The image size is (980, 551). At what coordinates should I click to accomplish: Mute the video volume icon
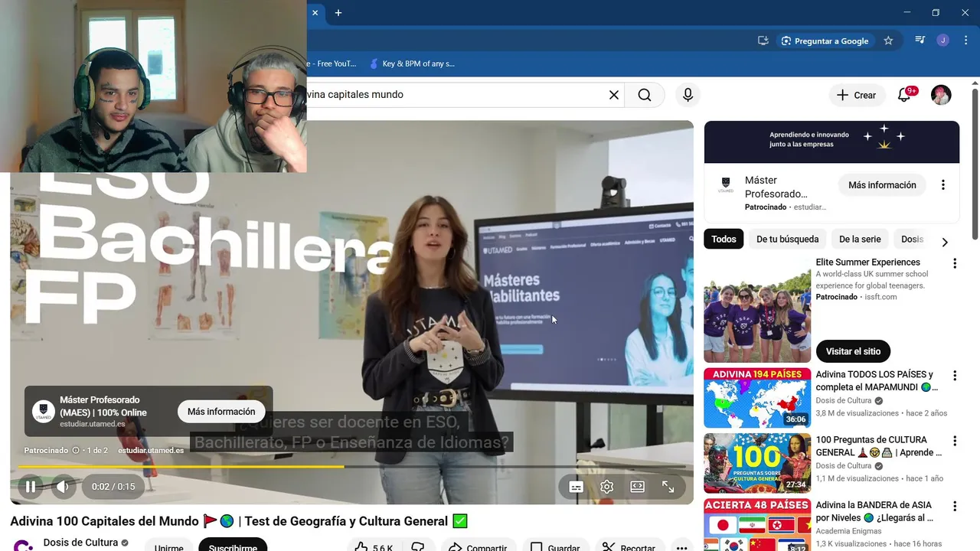coord(63,487)
